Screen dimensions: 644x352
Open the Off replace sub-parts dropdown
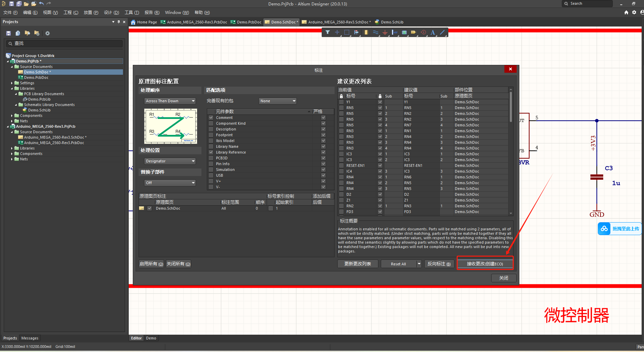(170, 183)
